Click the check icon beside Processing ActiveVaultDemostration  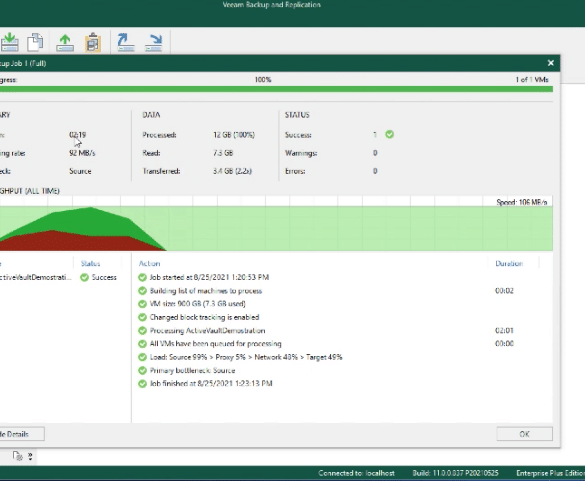[x=142, y=331]
